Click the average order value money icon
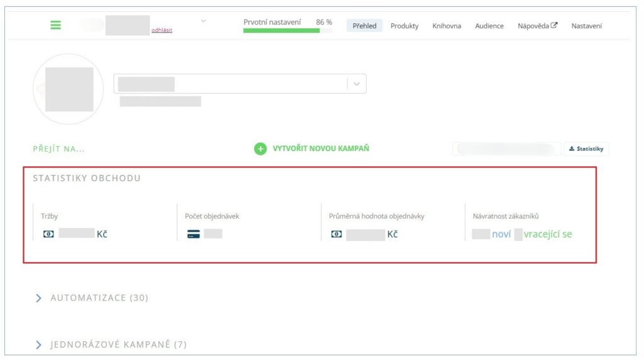Image resolution: width=644 pixels, height=362 pixels. pos(336,234)
